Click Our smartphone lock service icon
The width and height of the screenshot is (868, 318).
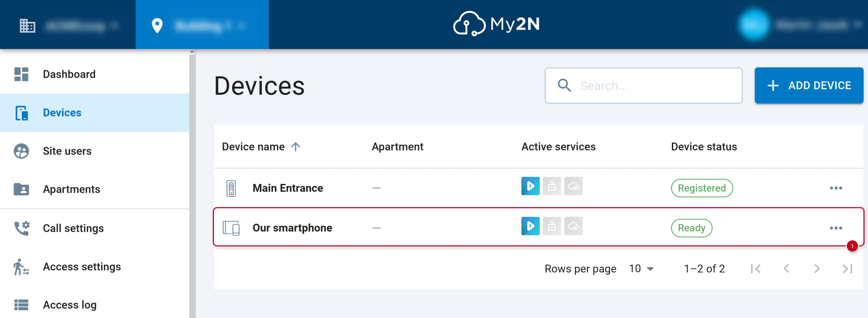coord(552,226)
